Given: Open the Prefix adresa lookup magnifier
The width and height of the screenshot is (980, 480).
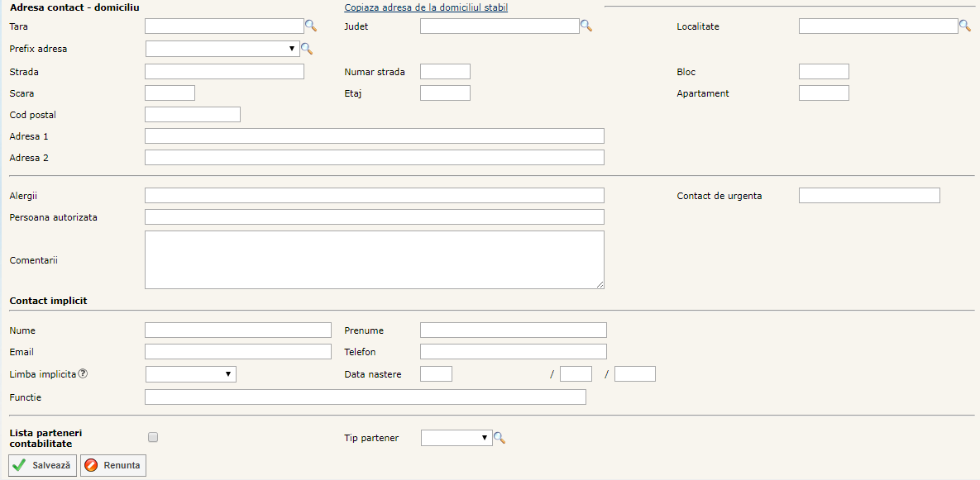Looking at the screenshot, I should (307, 50).
